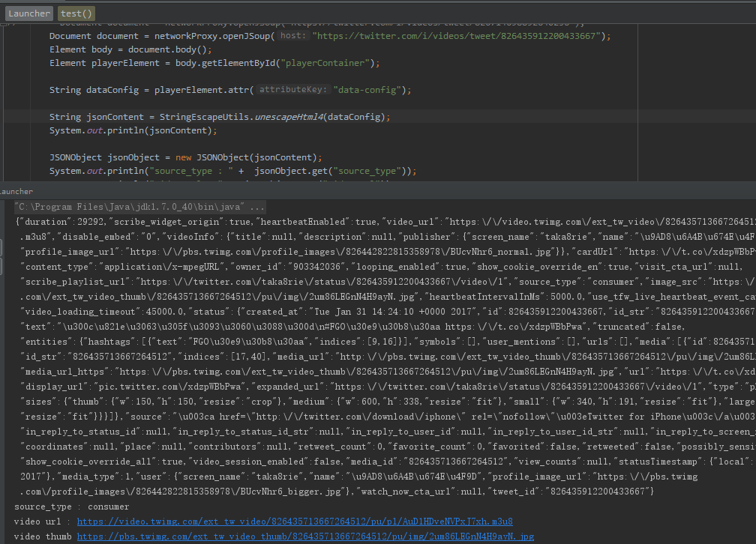756x544 pixels.
Task: Click the 'source_type : consumer' output line
Action: click(x=72, y=507)
